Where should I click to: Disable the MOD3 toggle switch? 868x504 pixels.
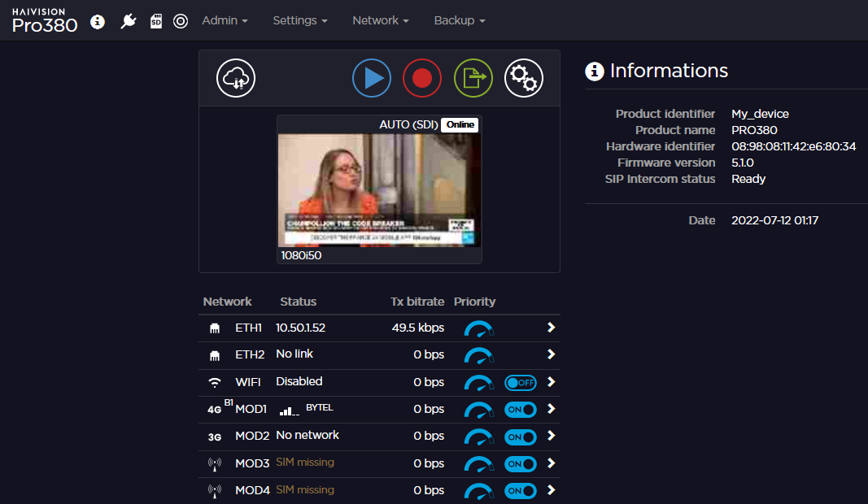coord(521,464)
